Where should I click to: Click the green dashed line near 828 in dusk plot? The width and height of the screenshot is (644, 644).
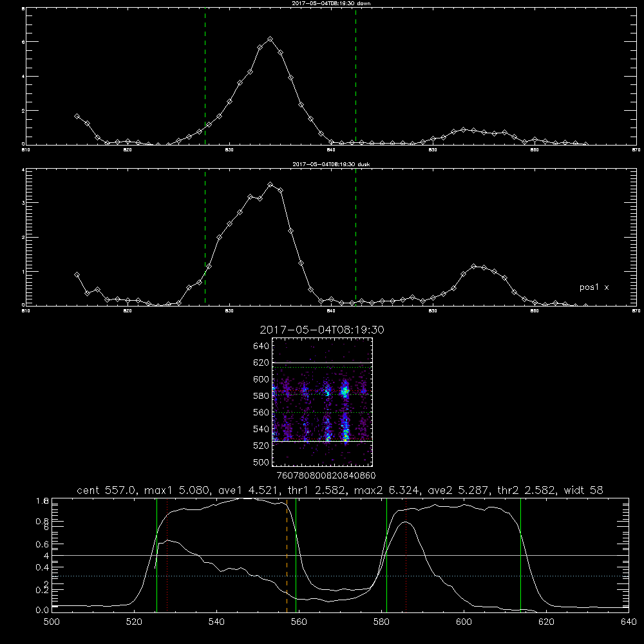pyautogui.click(x=205, y=237)
